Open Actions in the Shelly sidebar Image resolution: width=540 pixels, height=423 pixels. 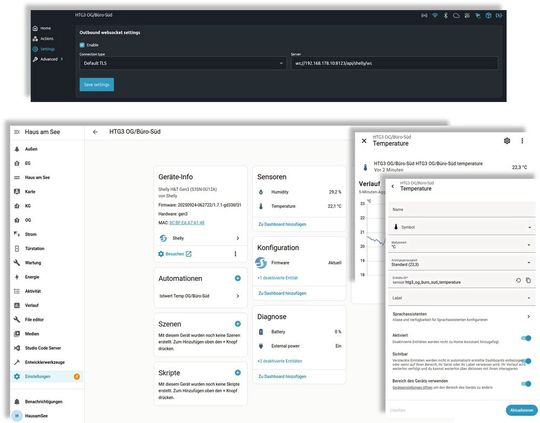pos(43,39)
